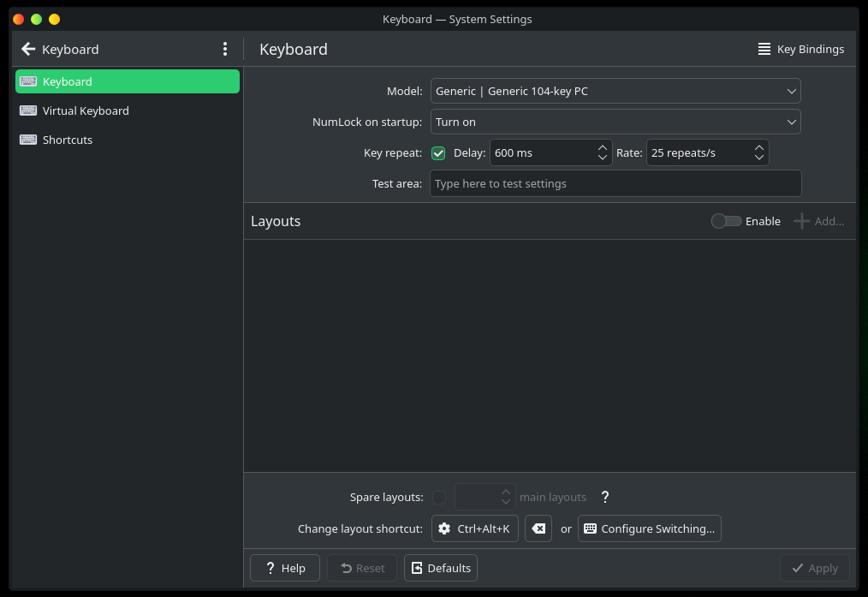
Task: Enable the Layouts toggle switch
Action: 726,221
